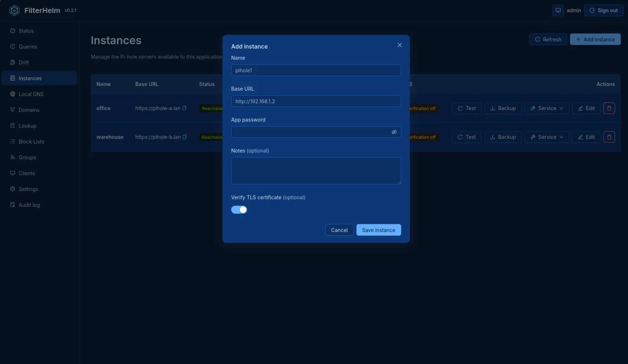
Task: Copy the pihole-b.lan base URL
Action: pyautogui.click(x=184, y=137)
